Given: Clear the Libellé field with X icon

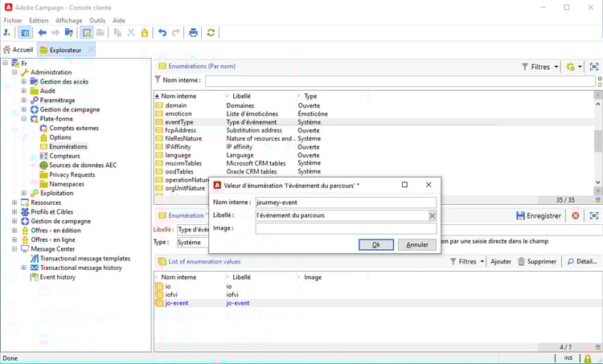Looking at the screenshot, I should pos(433,215).
